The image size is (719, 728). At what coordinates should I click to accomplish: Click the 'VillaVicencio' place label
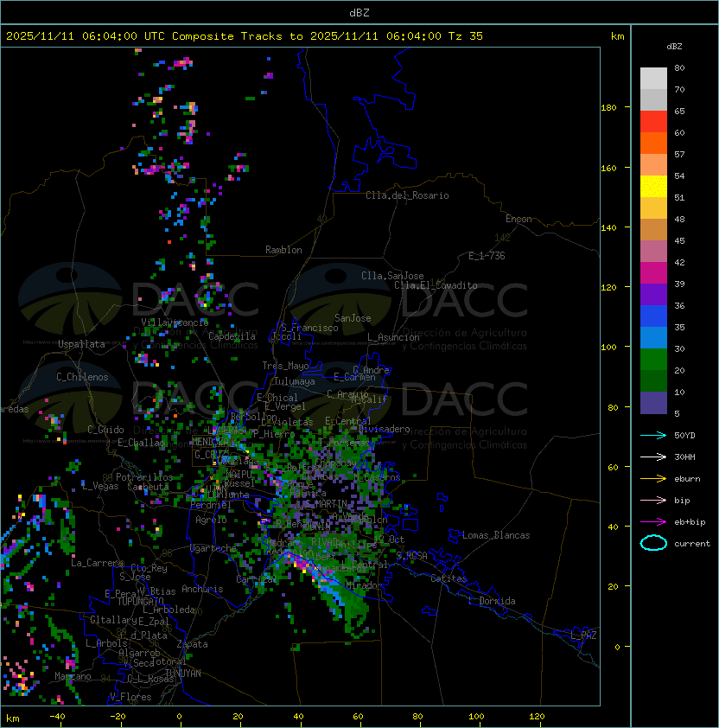tap(175, 322)
